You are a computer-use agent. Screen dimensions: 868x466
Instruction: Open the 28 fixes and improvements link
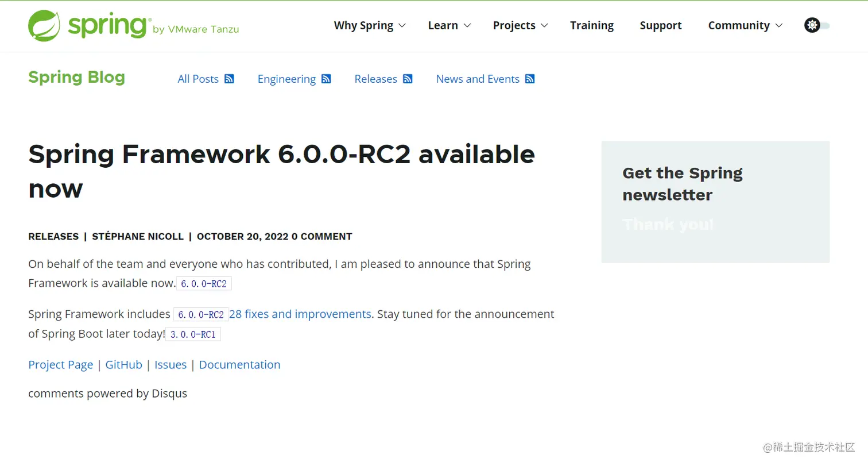click(x=300, y=314)
